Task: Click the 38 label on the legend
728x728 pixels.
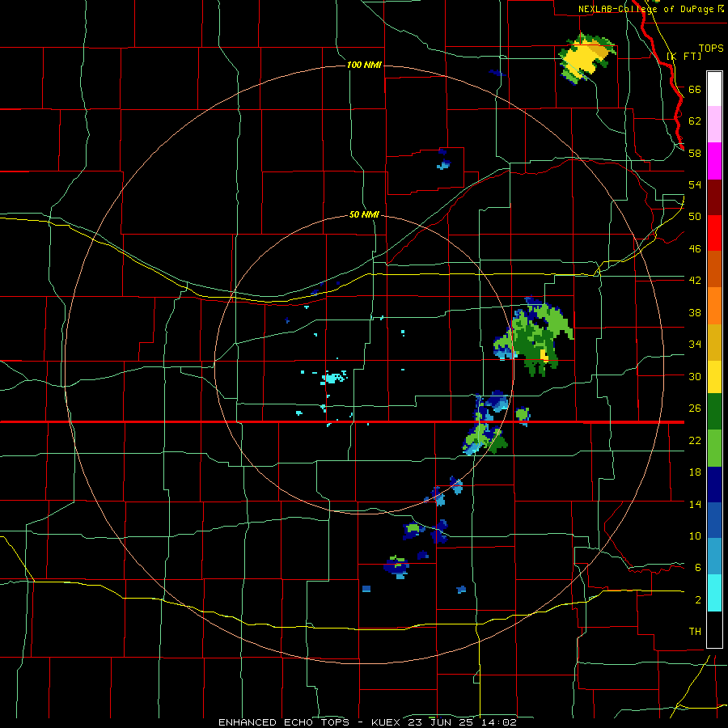Action: coord(695,312)
